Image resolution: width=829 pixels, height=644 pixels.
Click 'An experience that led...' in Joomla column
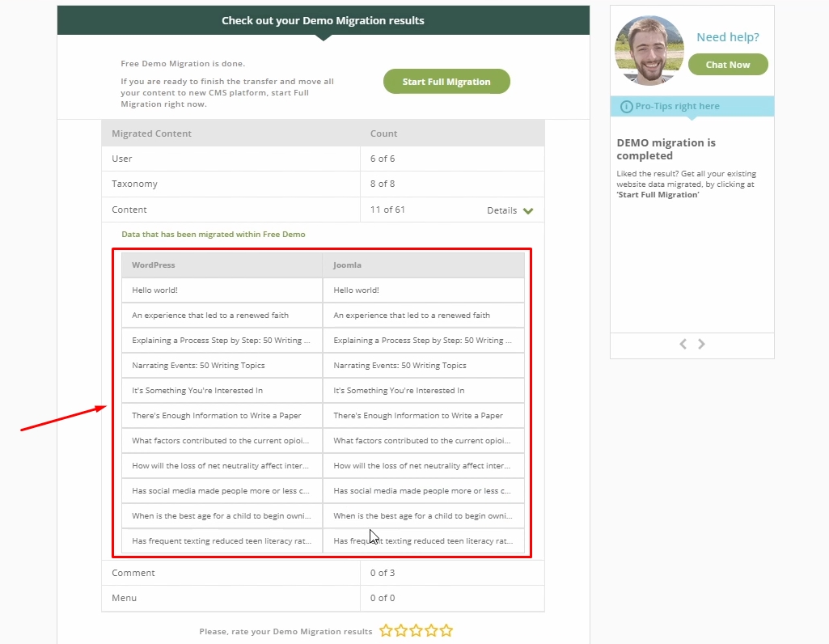412,316
